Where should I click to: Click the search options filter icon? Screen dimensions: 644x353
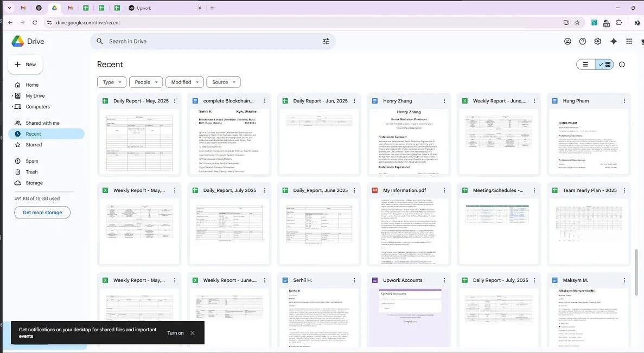(326, 41)
